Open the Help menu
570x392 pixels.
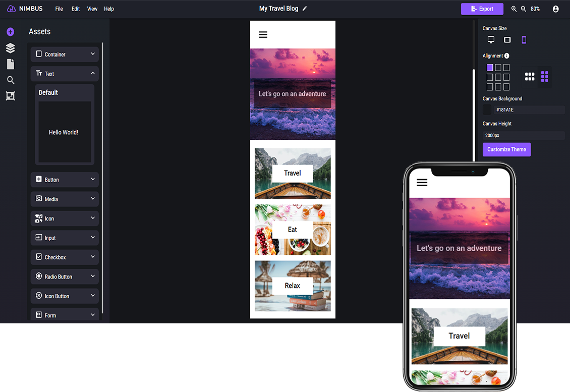(108, 9)
